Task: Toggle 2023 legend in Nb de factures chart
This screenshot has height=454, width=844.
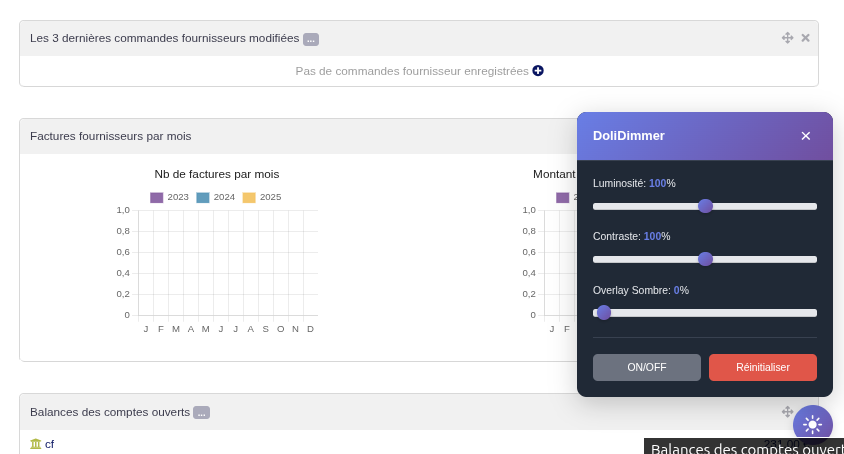Action: coord(170,197)
